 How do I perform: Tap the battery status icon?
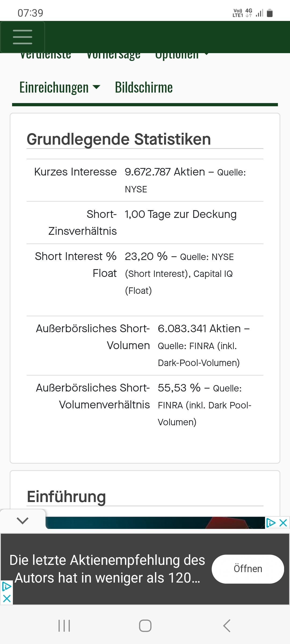[x=270, y=13]
